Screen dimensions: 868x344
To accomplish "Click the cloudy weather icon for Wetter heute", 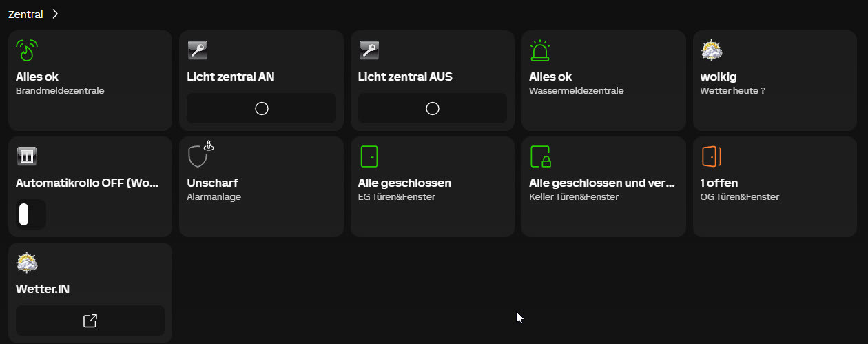I will (711, 50).
